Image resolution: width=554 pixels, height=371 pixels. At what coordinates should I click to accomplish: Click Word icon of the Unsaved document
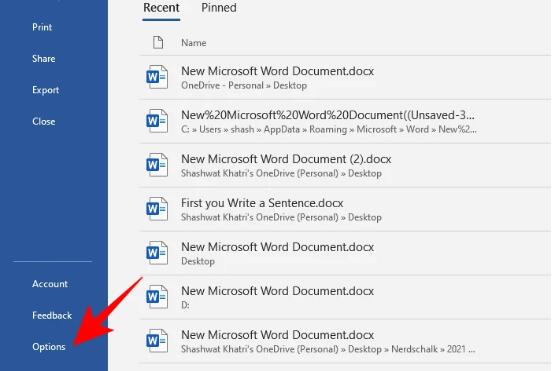pyautogui.click(x=157, y=121)
